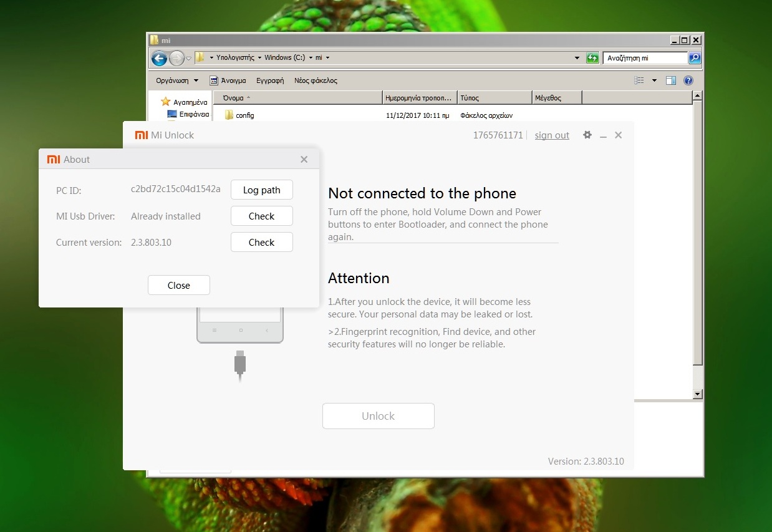Click the Εγγραφή toolbar item
Image resolution: width=772 pixels, height=532 pixels.
[x=270, y=80]
